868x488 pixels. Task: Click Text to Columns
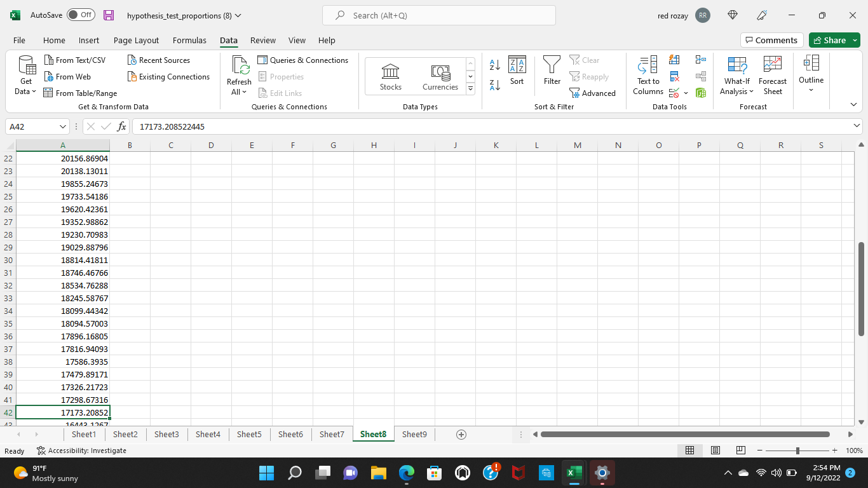tap(648, 76)
